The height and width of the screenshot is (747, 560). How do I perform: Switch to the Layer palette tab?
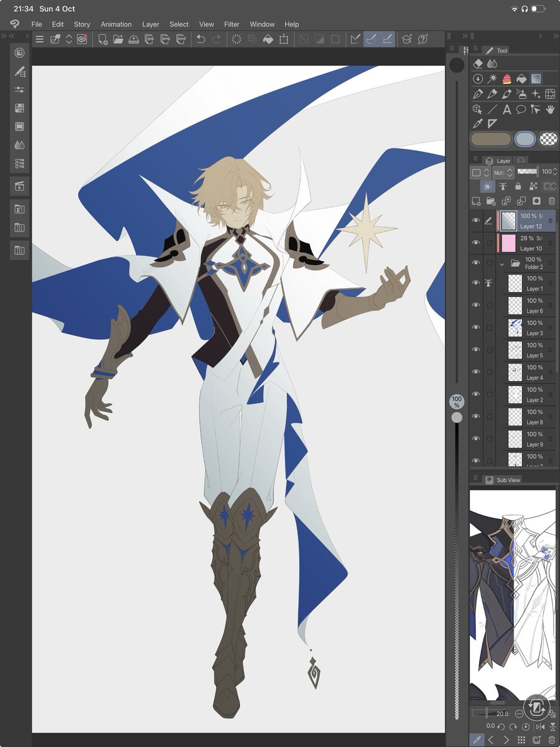[498, 161]
